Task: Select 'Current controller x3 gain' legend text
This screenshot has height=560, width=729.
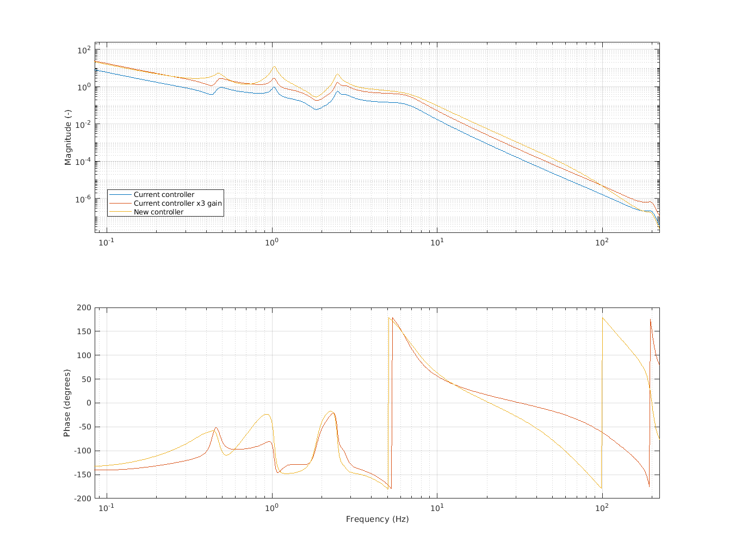Action: (178, 203)
